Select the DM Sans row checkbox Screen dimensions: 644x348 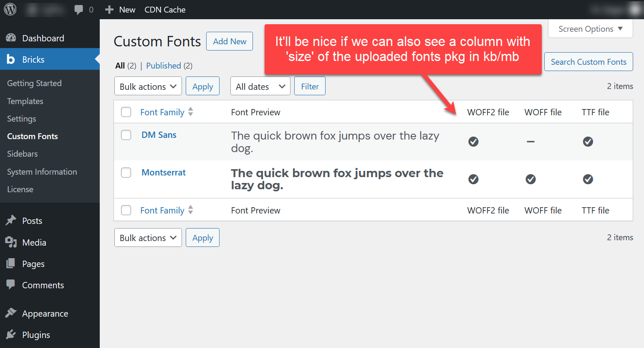pos(126,135)
